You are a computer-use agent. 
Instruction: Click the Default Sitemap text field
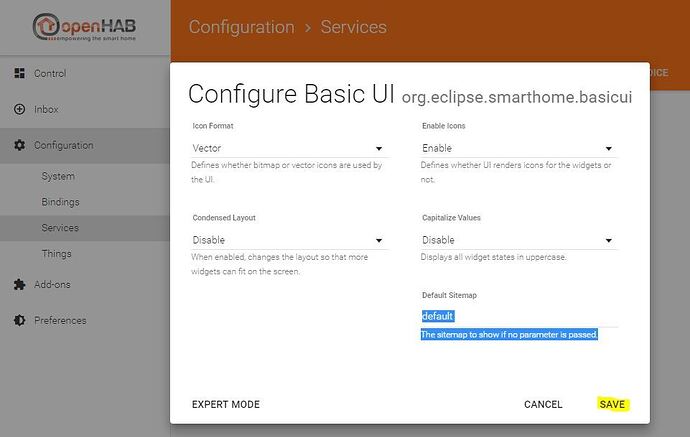(x=518, y=316)
